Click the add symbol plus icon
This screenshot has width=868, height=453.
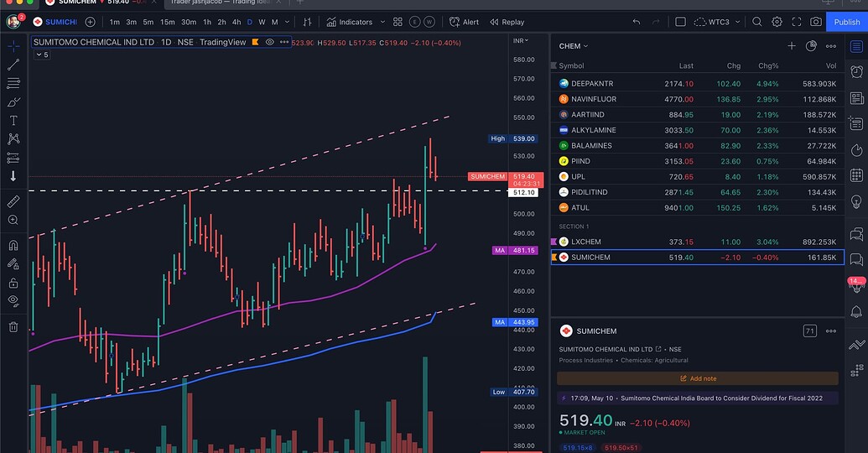(91, 22)
